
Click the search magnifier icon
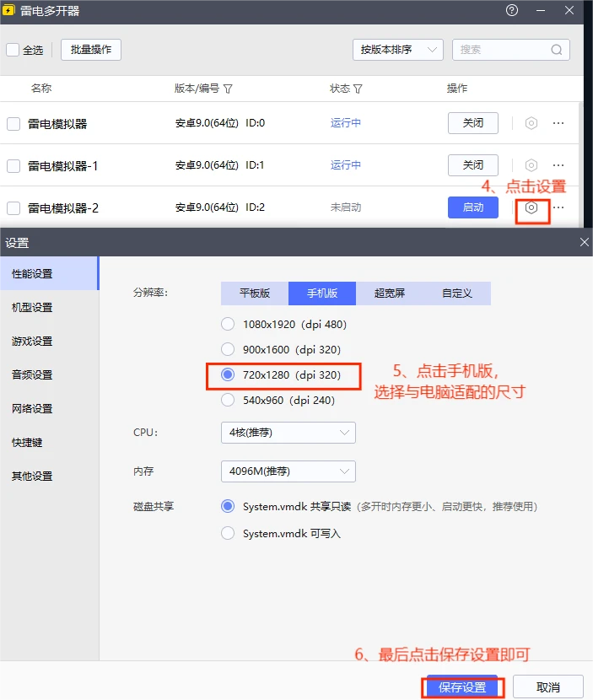[557, 50]
